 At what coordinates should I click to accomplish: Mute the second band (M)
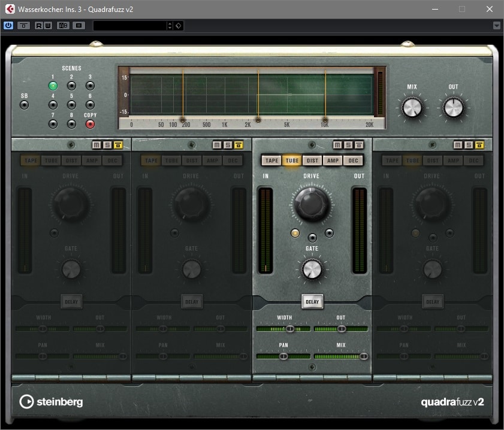pos(217,145)
